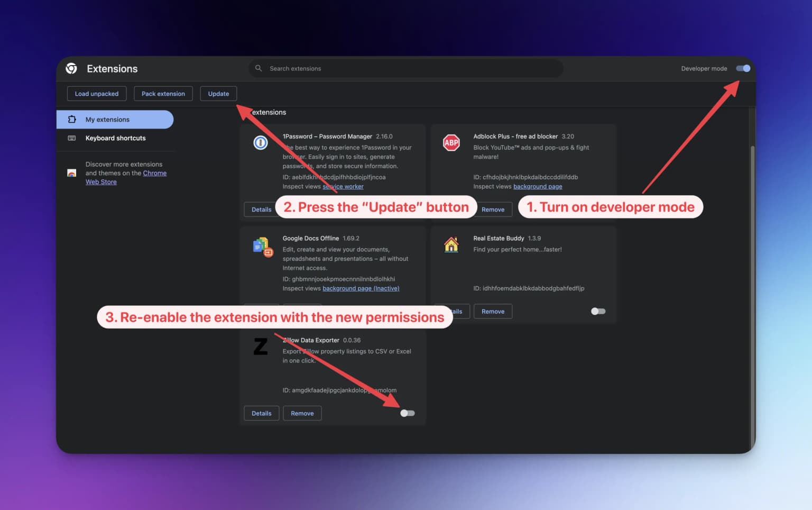This screenshot has width=812, height=510.
Task: Click the Google Docs Offline icon
Action: tap(262, 247)
